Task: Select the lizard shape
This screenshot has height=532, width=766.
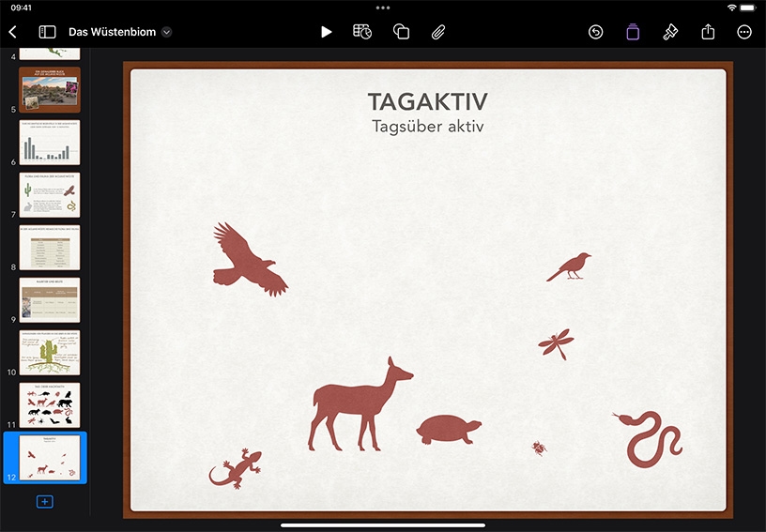Action: [x=236, y=468]
